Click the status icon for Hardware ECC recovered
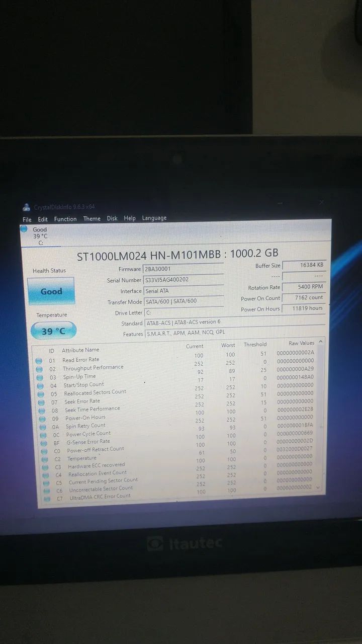362x644 pixels. click(x=45, y=467)
